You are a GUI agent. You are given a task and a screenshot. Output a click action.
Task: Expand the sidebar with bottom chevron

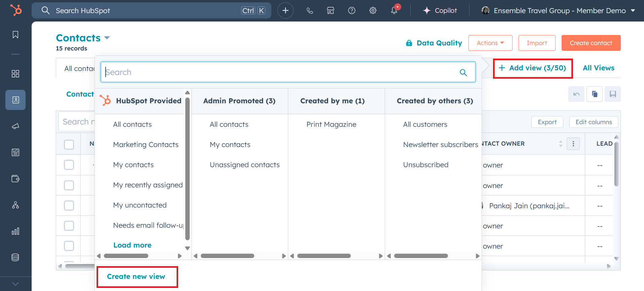[x=15, y=284]
